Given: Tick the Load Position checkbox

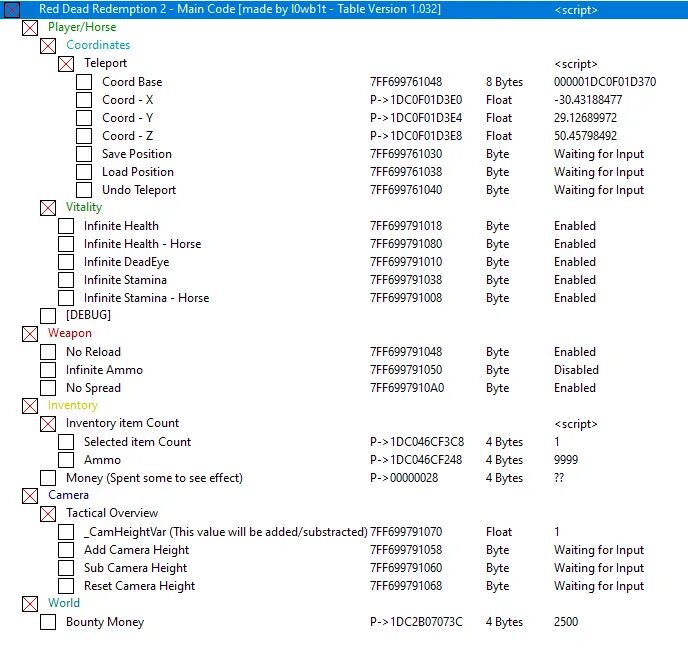Looking at the screenshot, I should 84,172.
